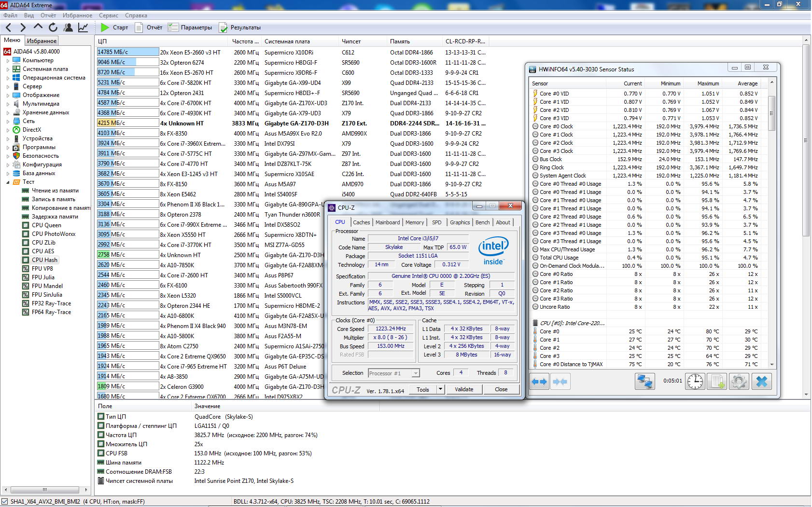The height and width of the screenshot is (507, 812).
Task: Click the HWiNFO sensor list vertical scrollbar
Action: point(771,224)
